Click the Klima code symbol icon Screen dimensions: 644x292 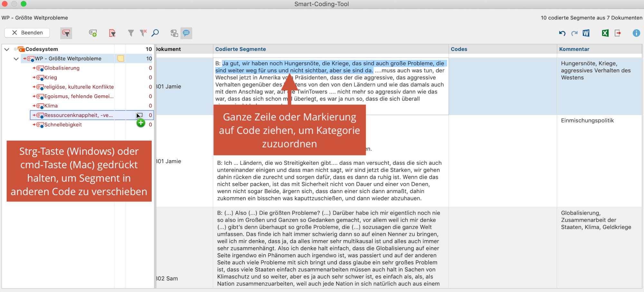click(x=40, y=106)
